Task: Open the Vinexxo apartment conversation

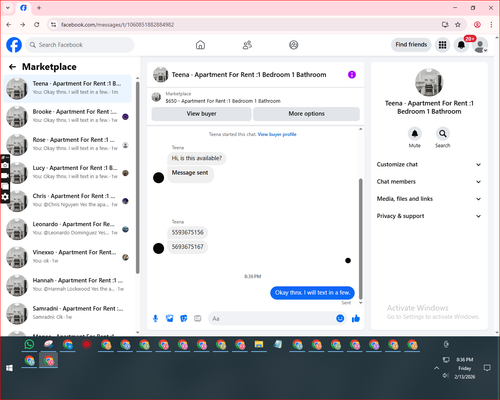Action: pyautogui.click(x=68, y=257)
